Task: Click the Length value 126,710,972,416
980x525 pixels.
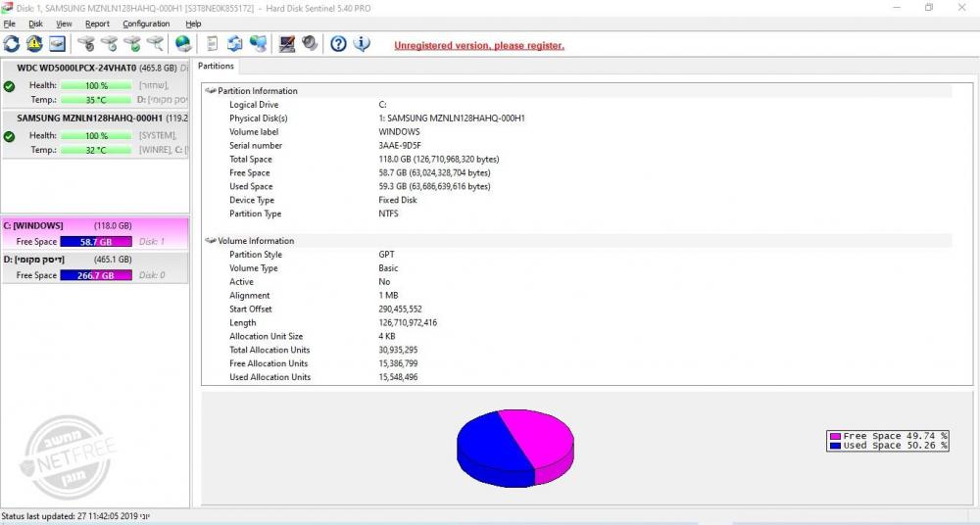Action: point(408,323)
